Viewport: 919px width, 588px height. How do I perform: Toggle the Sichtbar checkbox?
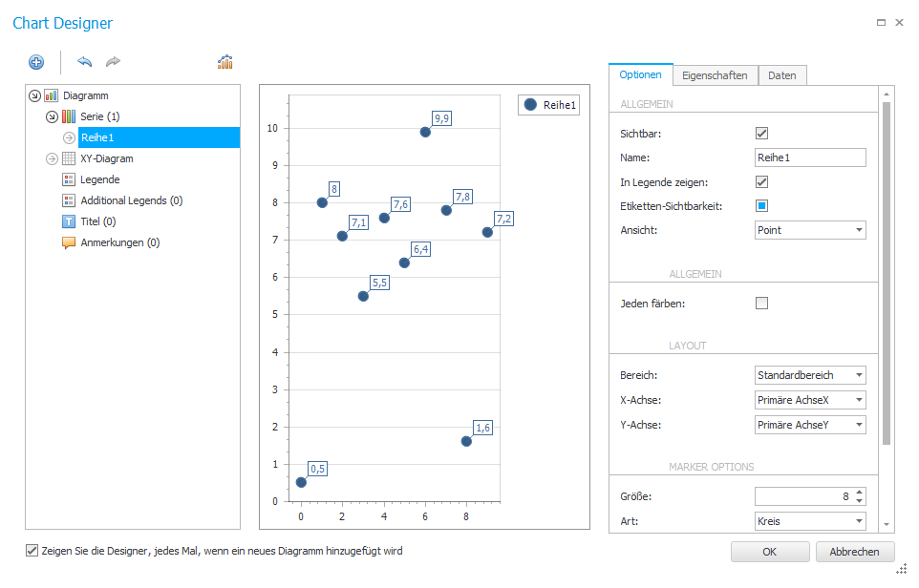click(x=762, y=134)
